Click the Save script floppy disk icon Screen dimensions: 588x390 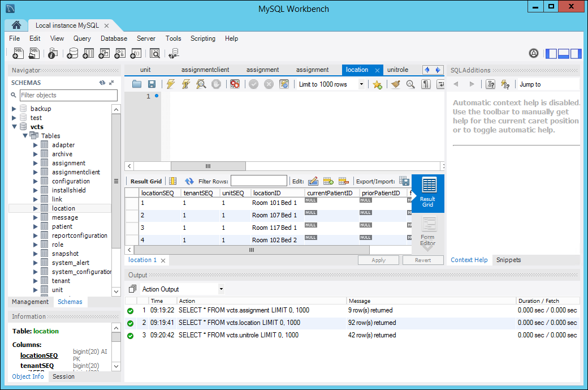pyautogui.click(x=152, y=84)
